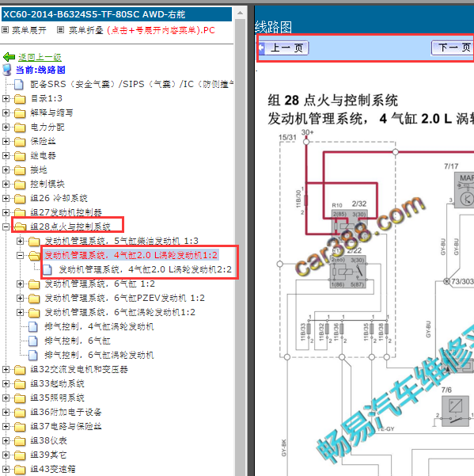This screenshot has height=476, width=474.
Task: Expand the 保险丝 folder
Action: coord(6,141)
